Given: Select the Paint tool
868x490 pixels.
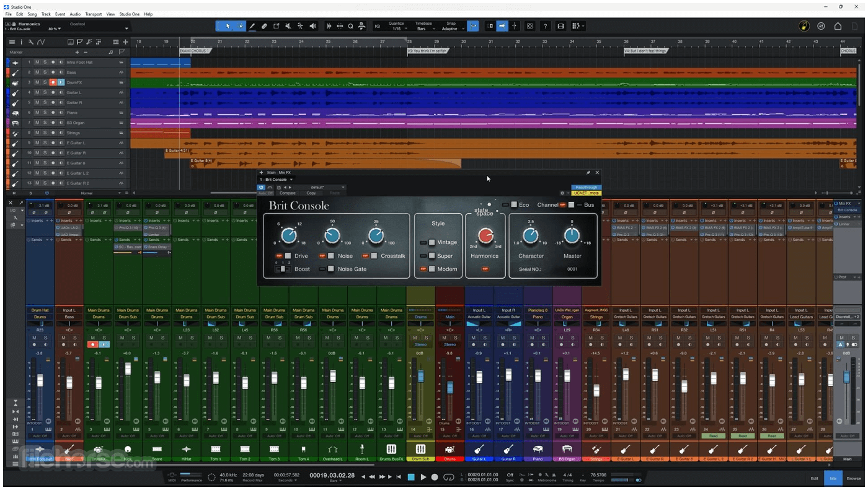Looking at the screenshot, I should (252, 26).
